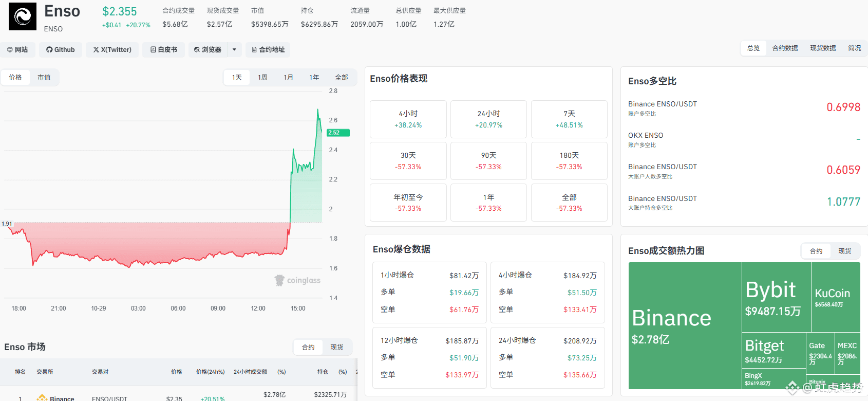Switch to the 简况 tab
868x401 pixels.
coord(855,48)
